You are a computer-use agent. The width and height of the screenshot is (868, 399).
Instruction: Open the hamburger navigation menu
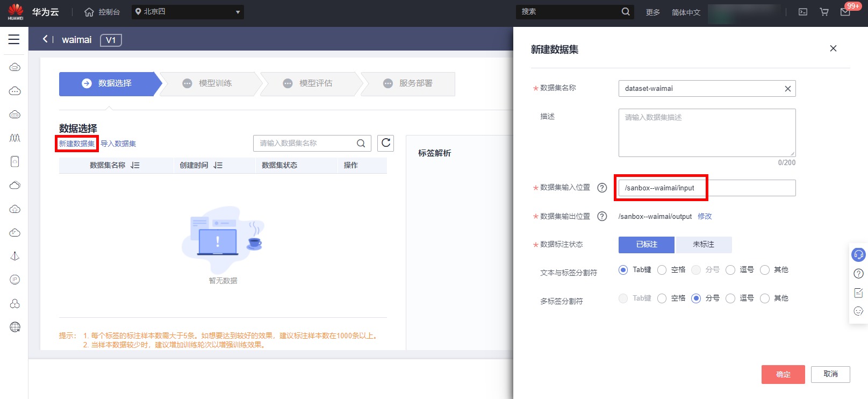14,39
